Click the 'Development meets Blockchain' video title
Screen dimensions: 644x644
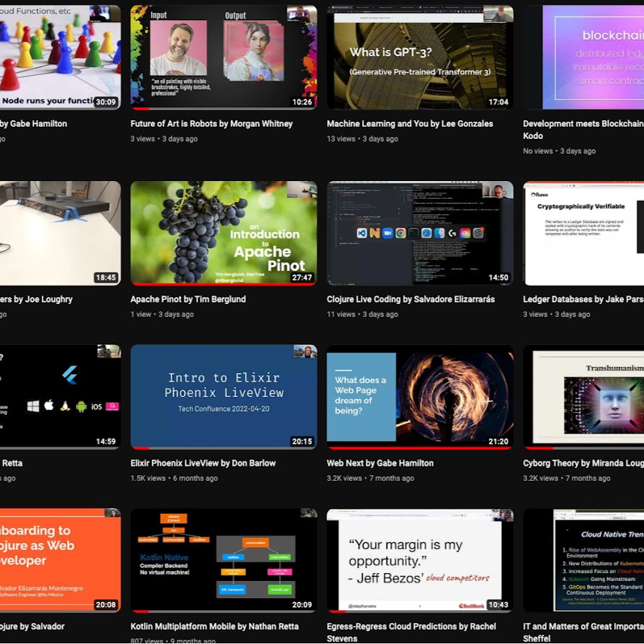click(x=584, y=130)
